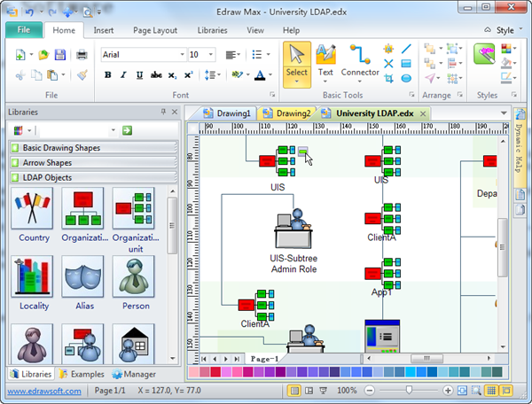Select the Person shape icon
This screenshot has width=532, height=404.
pyautogui.click(x=136, y=284)
